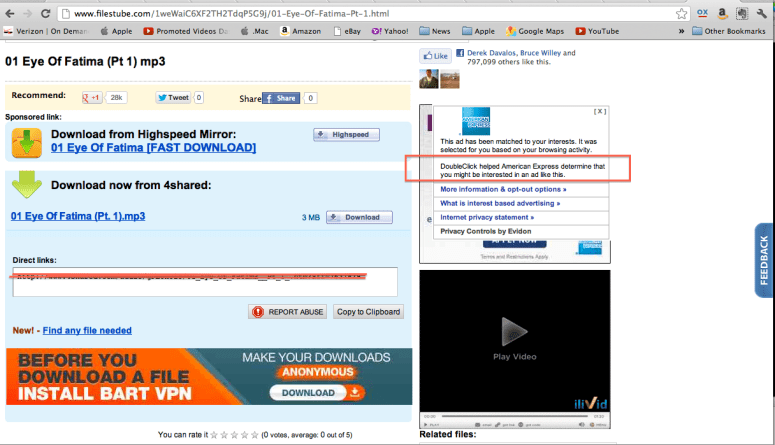Image resolution: width=775 pixels, height=445 pixels.
Task: Rate the file with the fifth star
Action: tap(254, 435)
